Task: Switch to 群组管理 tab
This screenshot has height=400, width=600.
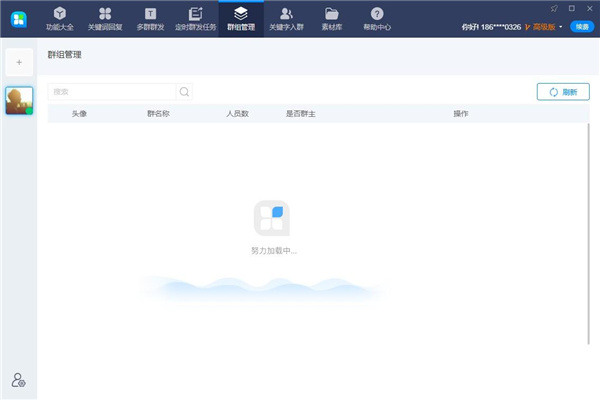Action: (240, 18)
